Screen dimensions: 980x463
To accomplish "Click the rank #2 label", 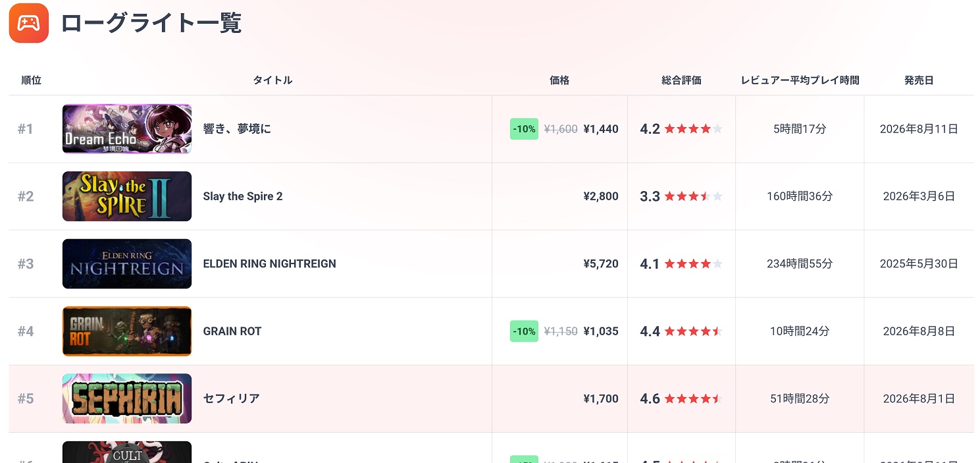I will tap(26, 196).
